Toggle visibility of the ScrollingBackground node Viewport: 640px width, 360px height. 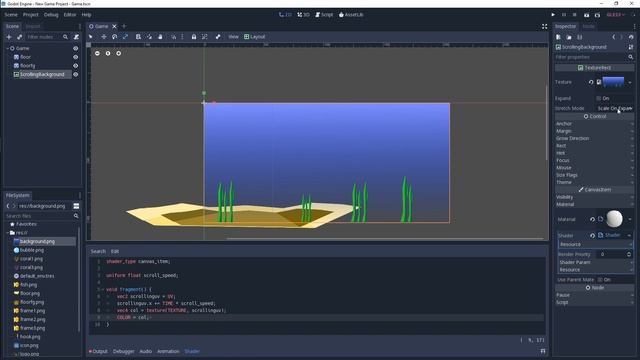[76, 74]
